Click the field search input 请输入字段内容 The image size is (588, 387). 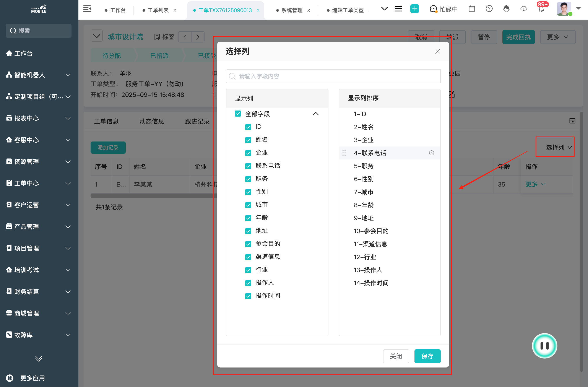point(333,76)
